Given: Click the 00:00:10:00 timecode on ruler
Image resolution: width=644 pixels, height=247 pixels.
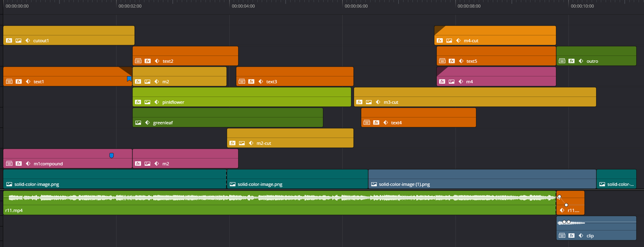Looking at the screenshot, I should (x=582, y=6).
